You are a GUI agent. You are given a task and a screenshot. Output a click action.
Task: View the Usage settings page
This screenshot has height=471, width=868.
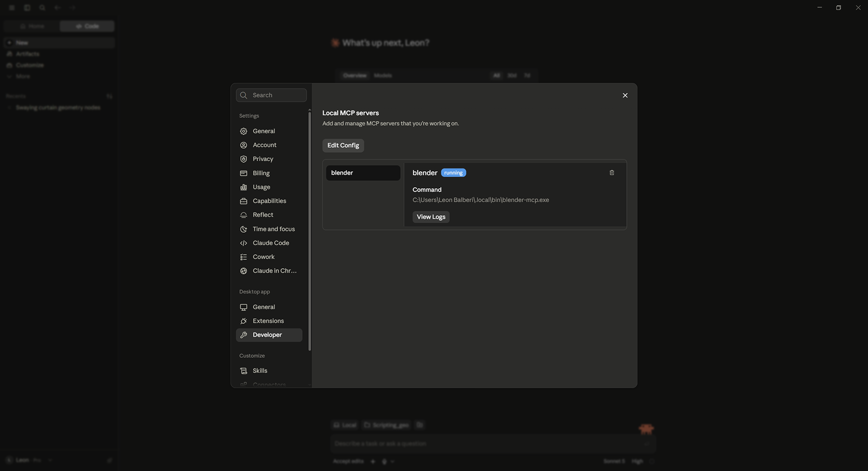pos(269,187)
